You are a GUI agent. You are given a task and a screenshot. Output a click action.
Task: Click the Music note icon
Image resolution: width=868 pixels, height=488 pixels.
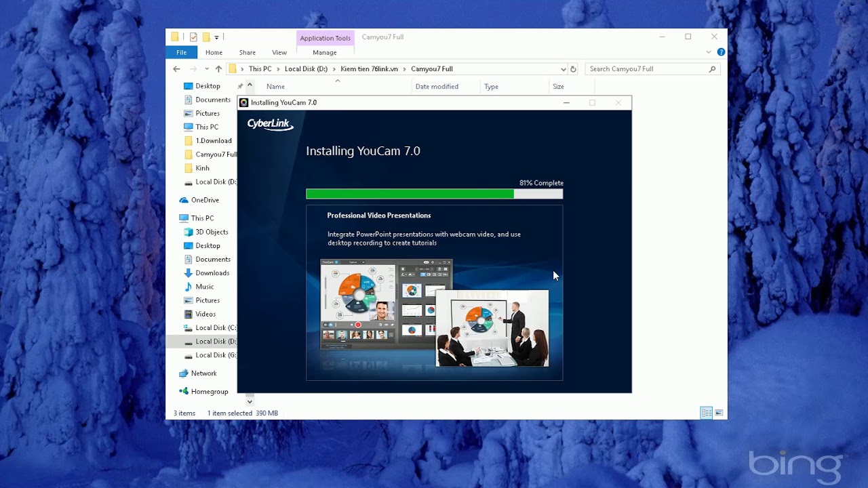coord(189,287)
